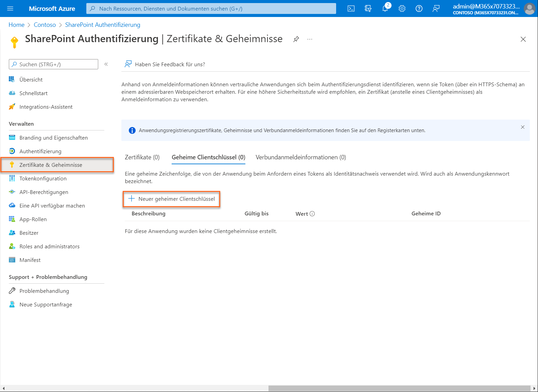This screenshot has width=538, height=392.
Task: Open the help question mark icon
Action: point(419,8)
